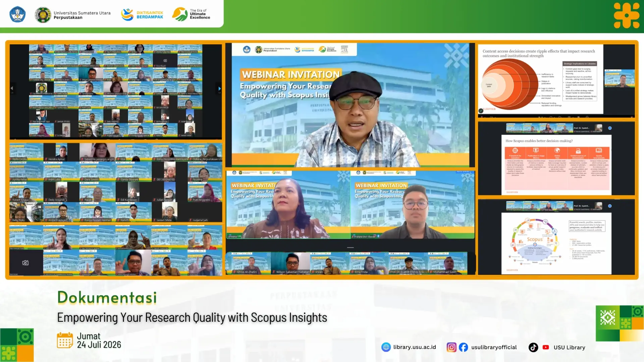Click the calendar icon beside the date
The width and height of the screenshot is (644, 362).
(x=65, y=340)
